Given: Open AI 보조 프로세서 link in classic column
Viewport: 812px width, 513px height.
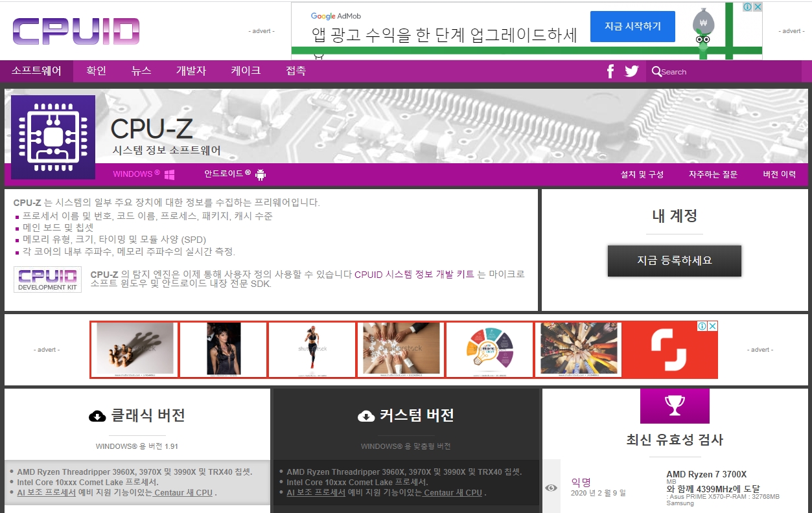Looking at the screenshot, I should (47, 493).
